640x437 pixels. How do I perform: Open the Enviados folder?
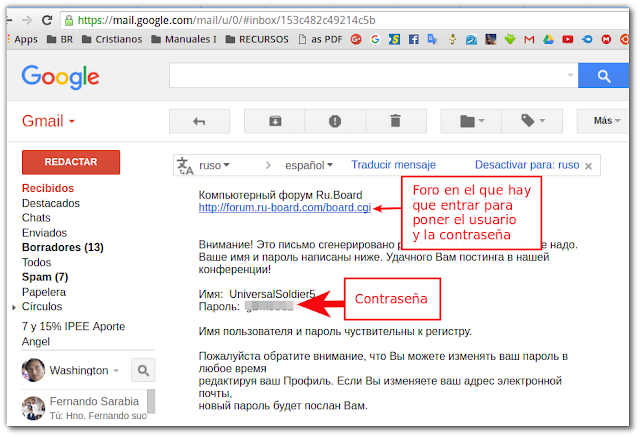(44, 233)
